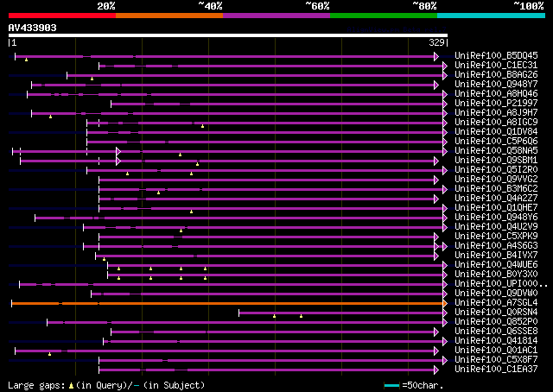The width and height of the screenshot is (553, 392).
Task: Click the UniRef100_Q6SSE8 label
Action: coord(496,332)
